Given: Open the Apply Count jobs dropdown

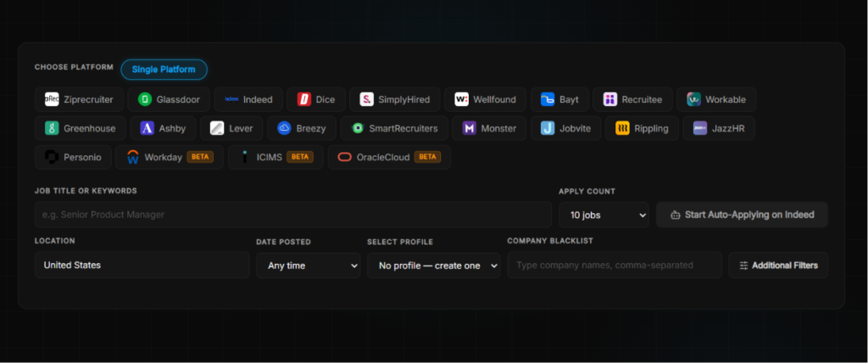Looking at the screenshot, I should point(604,215).
